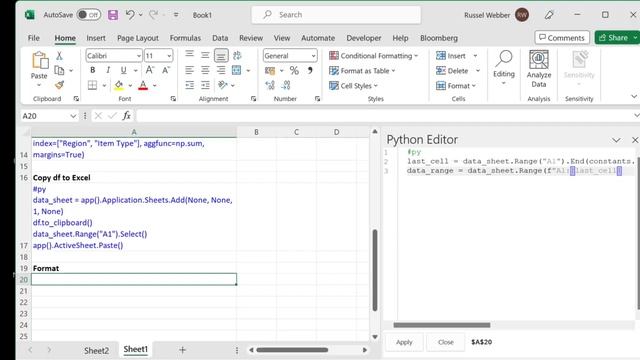Viewport: 640px width, 360px height.
Task: Add a new sheet with plus
Action: tap(182, 350)
